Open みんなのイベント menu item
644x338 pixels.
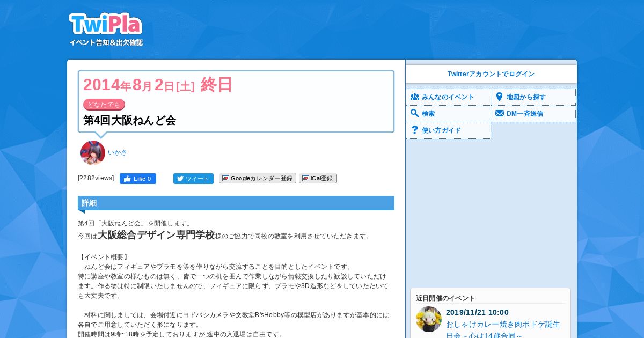[448, 97]
